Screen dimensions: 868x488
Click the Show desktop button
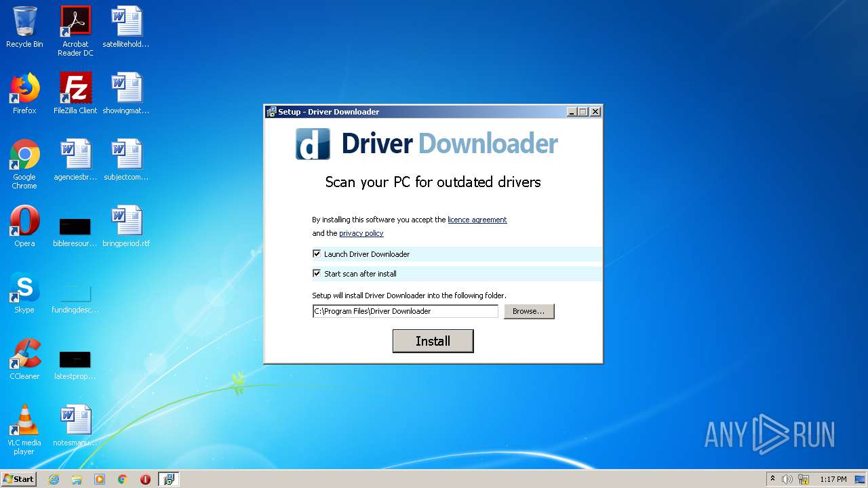point(861,479)
